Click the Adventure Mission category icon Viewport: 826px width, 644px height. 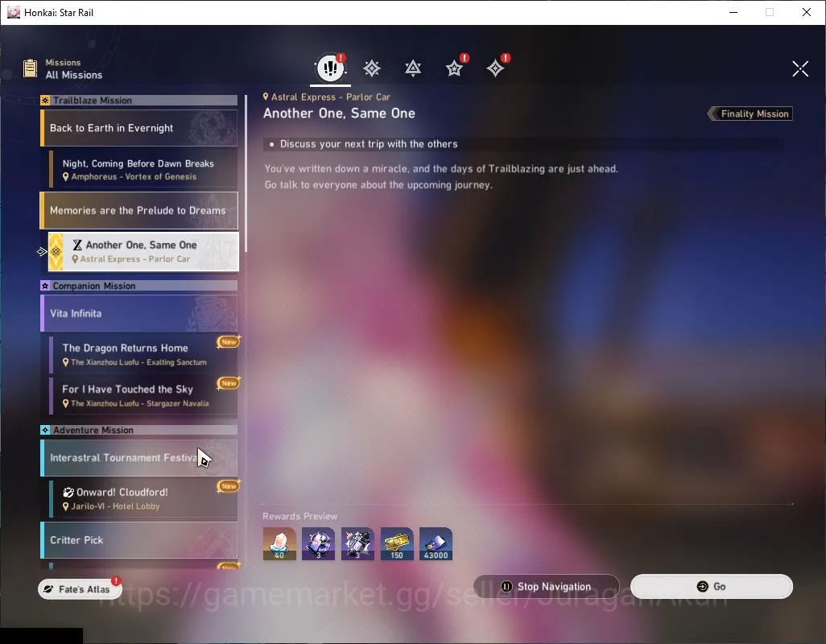click(45, 430)
